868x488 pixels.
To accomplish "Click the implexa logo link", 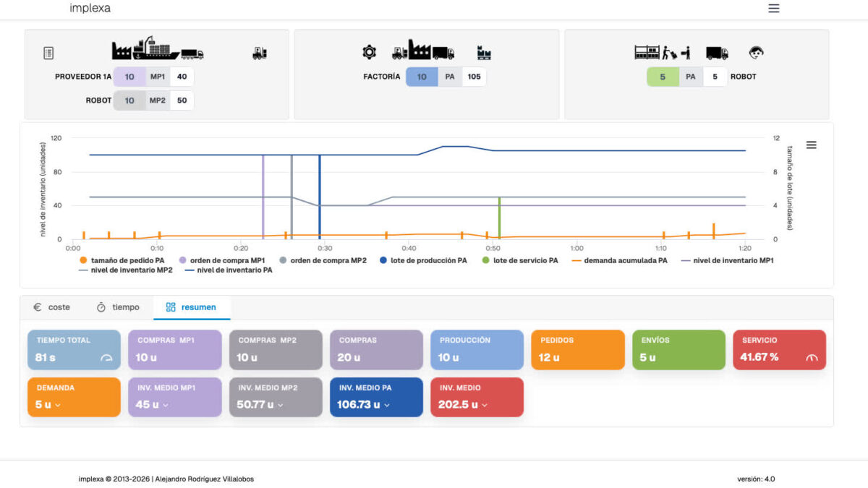I will click(90, 9).
